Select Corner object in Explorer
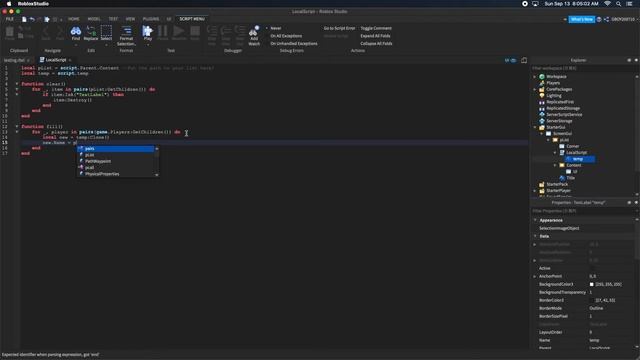This screenshot has height=360, width=640. (572, 146)
